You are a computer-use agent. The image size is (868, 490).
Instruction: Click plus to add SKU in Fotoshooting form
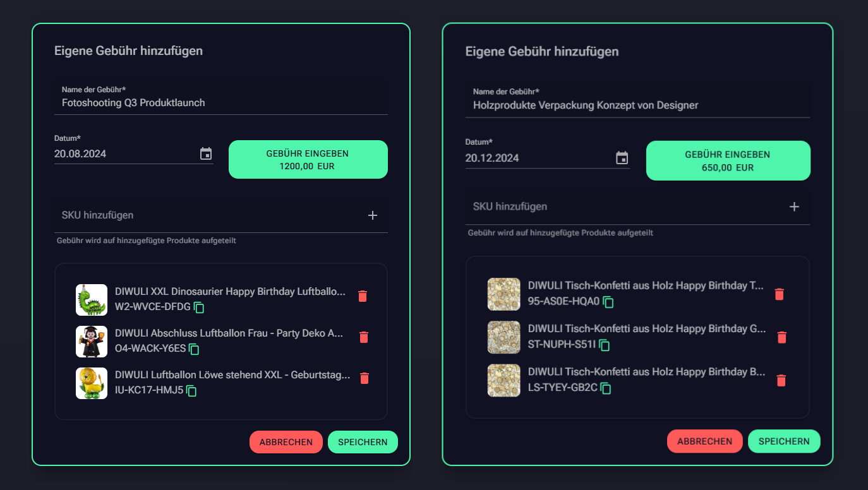(373, 215)
